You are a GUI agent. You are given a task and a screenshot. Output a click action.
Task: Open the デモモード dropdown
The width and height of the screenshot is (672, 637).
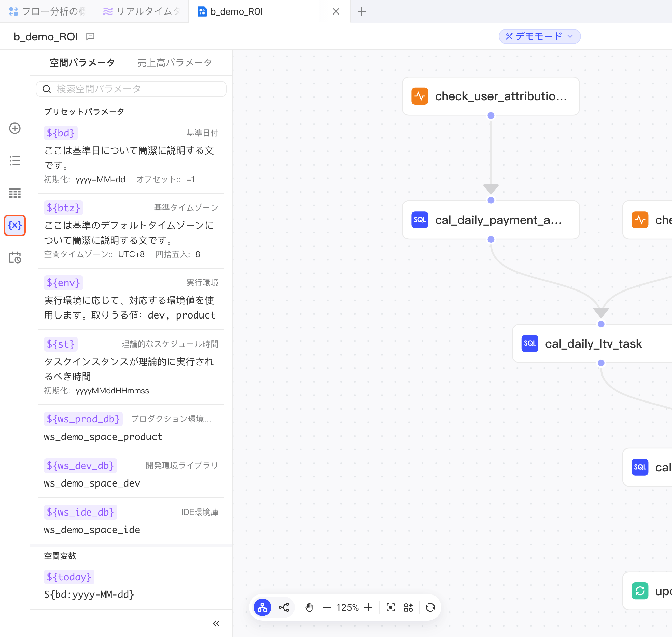(539, 36)
